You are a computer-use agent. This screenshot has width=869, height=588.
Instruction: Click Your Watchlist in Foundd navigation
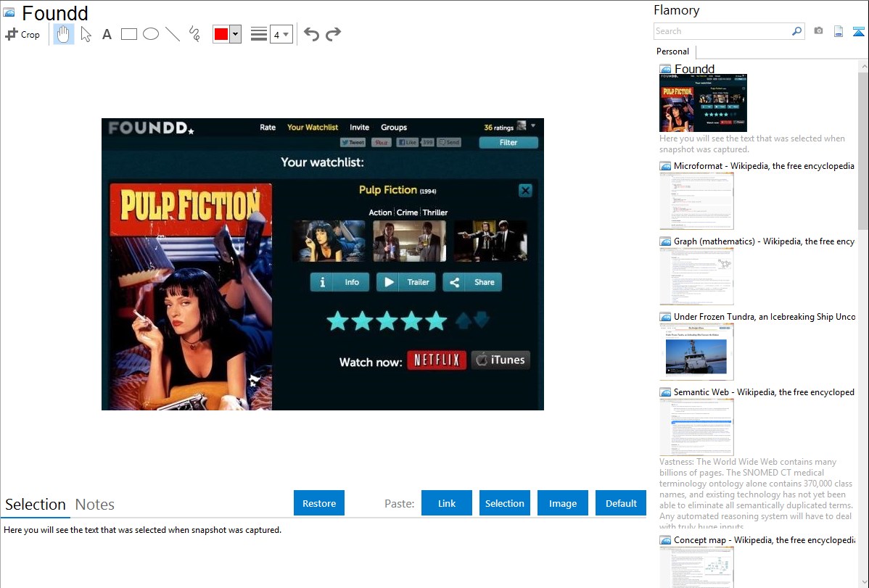(x=313, y=127)
